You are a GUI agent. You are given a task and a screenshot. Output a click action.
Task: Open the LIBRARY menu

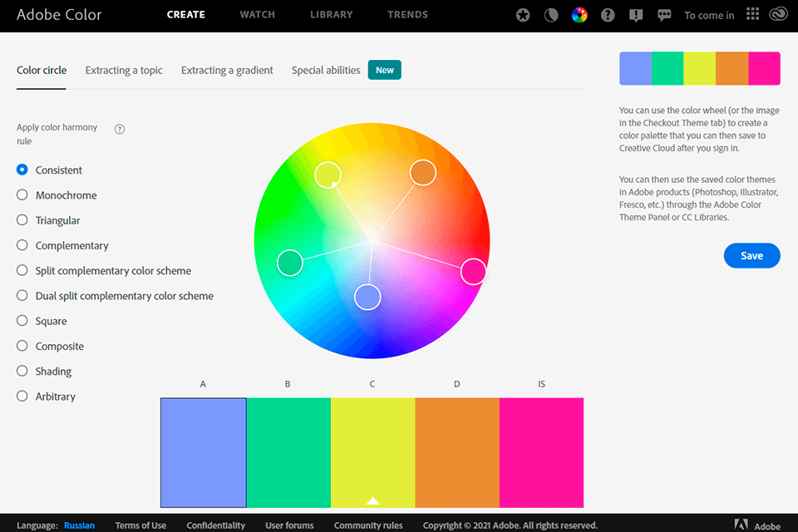point(332,15)
